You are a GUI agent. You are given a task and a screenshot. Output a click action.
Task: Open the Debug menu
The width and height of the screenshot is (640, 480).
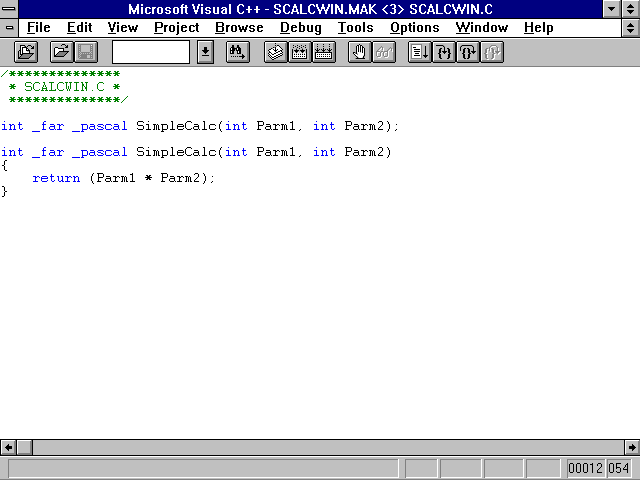[x=300, y=28]
